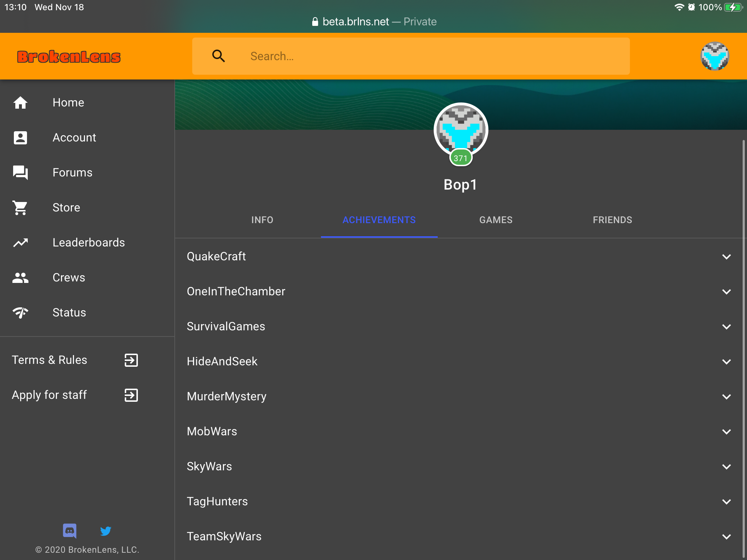Click the Crews people icon
747x560 pixels.
pyautogui.click(x=20, y=277)
